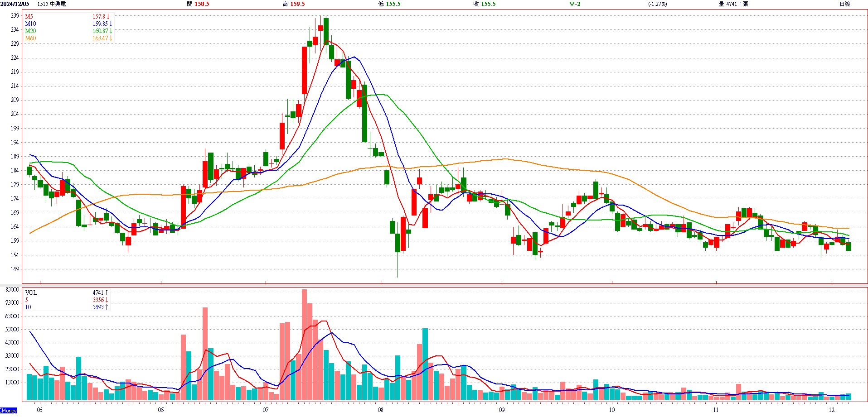Click the CMoney logo in bottom corner
Screen dimensions: 868x417
(9, 411)
